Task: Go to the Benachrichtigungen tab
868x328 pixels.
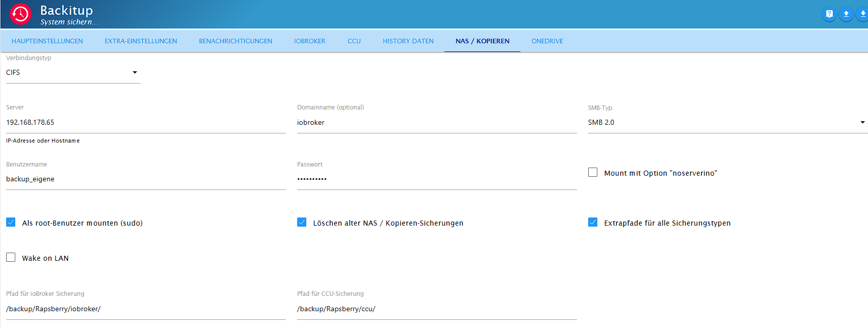Action: (x=235, y=41)
